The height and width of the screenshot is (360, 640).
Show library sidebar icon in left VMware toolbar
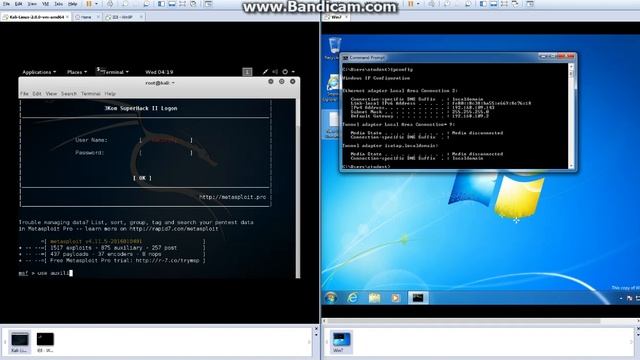click(161, 4)
